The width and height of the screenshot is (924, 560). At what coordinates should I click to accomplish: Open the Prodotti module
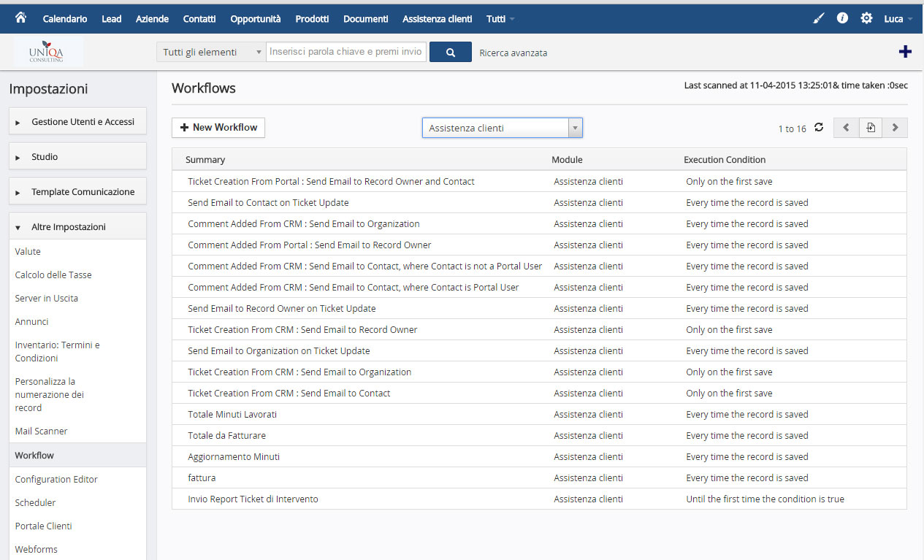(x=312, y=19)
